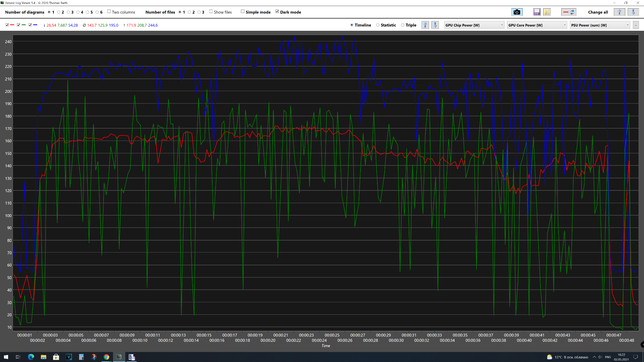Click the system tray clock
The height and width of the screenshot is (362, 644).
(621, 357)
